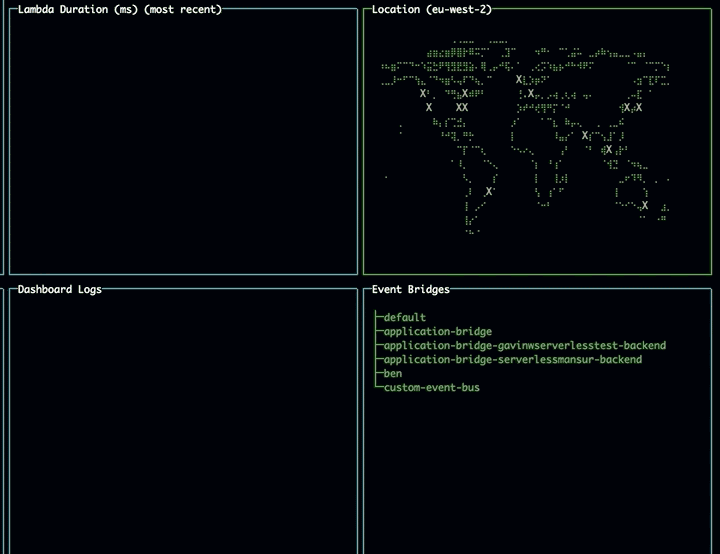
Task: Click the X marker over central Europe
Action: click(531, 93)
